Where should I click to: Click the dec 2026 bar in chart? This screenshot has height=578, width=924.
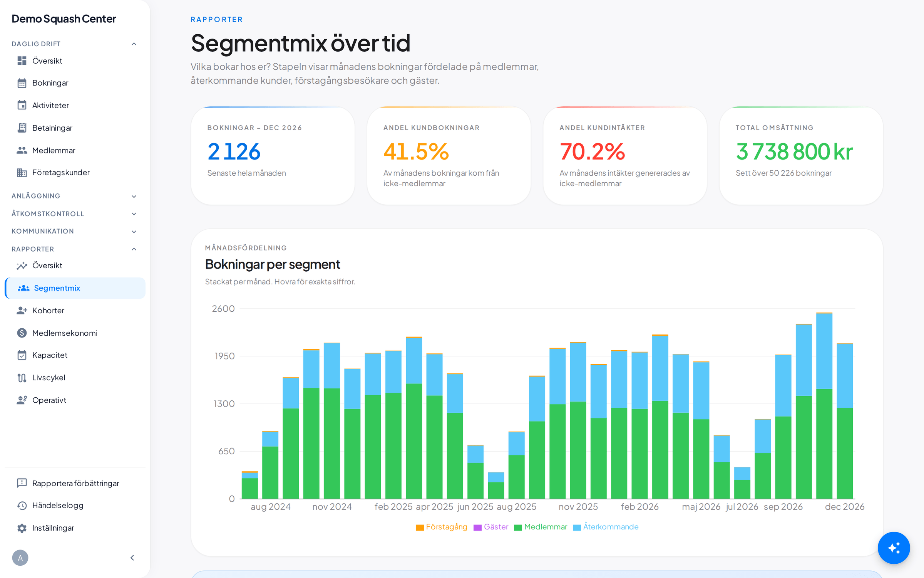(x=845, y=421)
